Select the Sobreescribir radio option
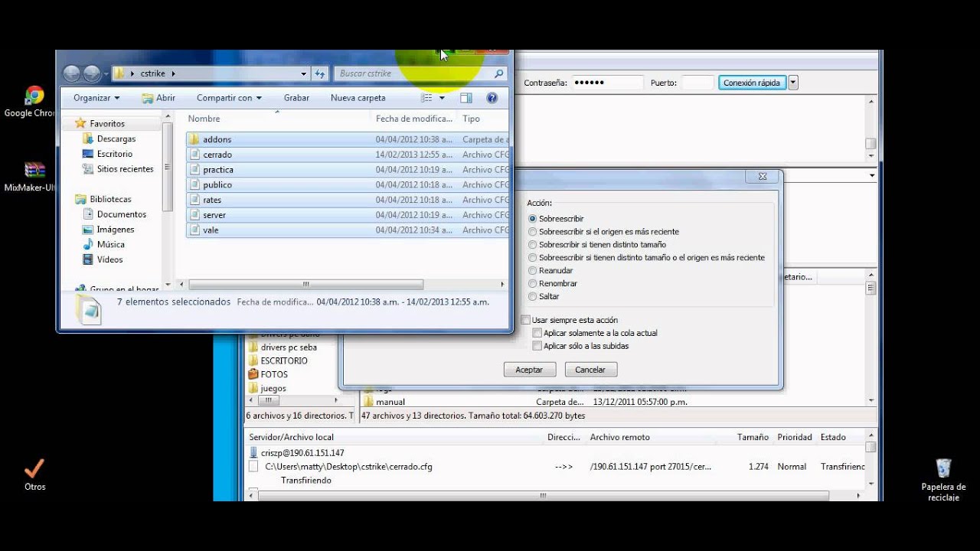The width and height of the screenshot is (980, 551). (533, 219)
